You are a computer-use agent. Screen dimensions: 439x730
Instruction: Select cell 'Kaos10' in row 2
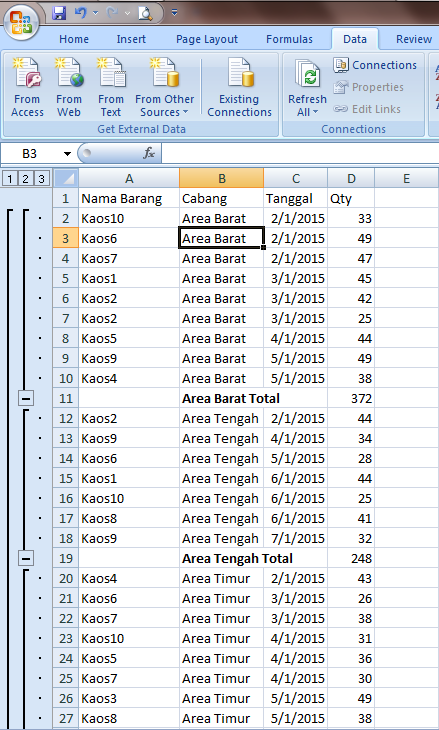129,218
